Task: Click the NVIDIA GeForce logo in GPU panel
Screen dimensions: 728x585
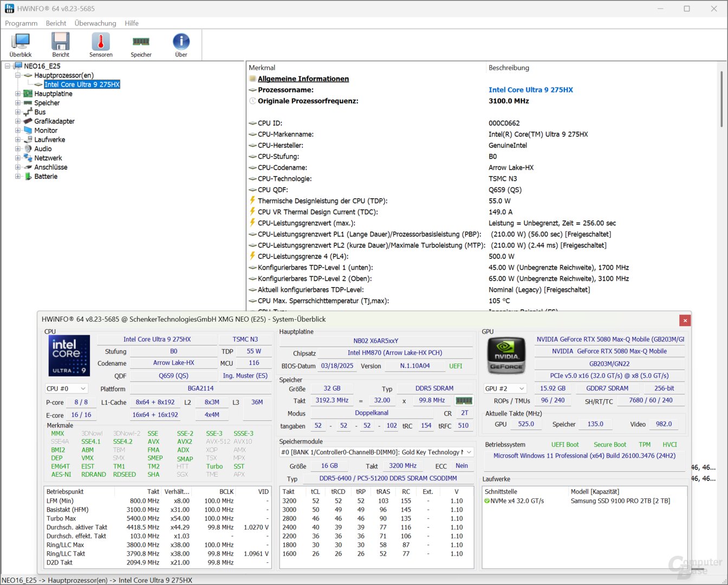Action: coord(506,355)
